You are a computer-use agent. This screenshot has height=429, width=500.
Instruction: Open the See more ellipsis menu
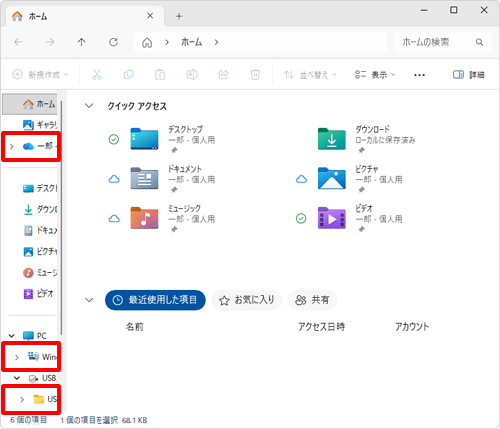coord(419,75)
